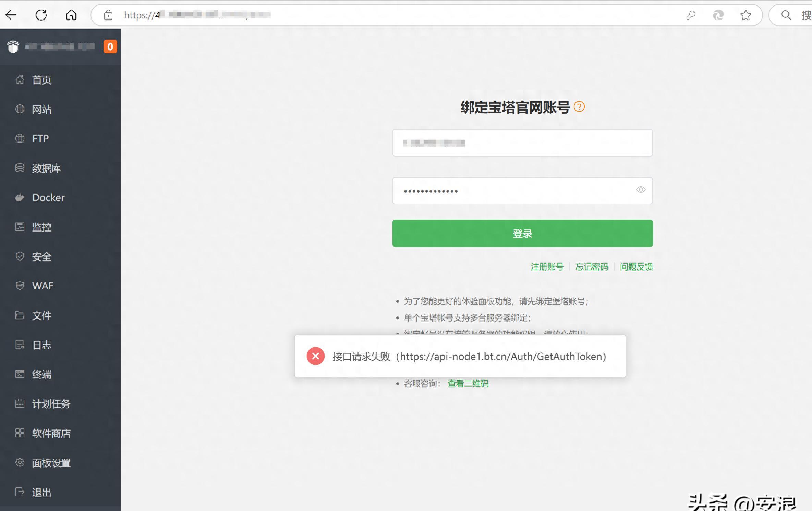
Task: Click the red error icon in the toast
Action: pyautogui.click(x=316, y=356)
